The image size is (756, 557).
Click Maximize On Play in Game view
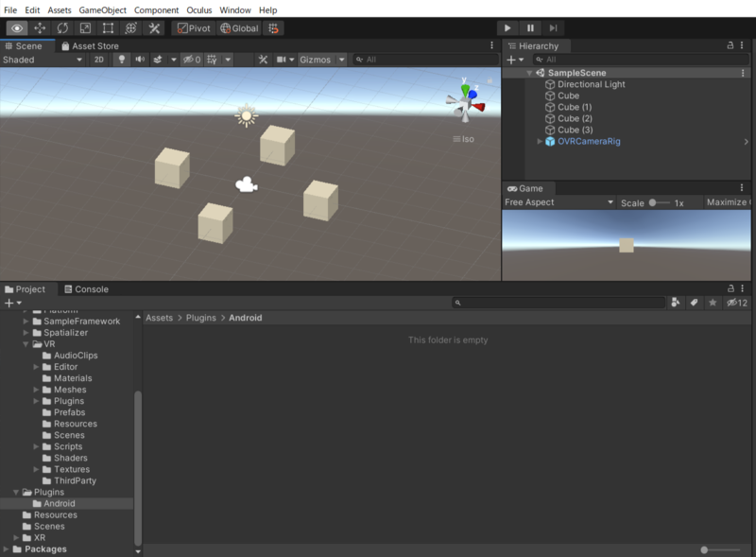[x=727, y=202]
